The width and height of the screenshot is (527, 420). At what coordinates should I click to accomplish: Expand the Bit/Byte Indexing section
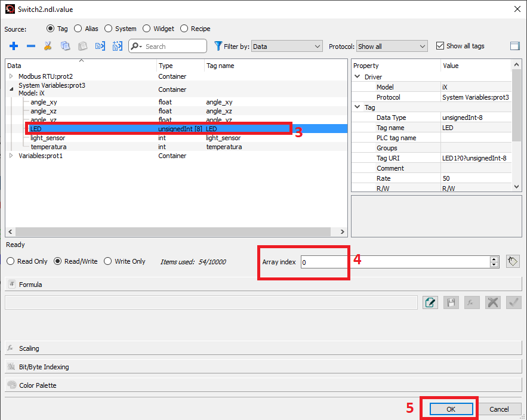(x=263, y=366)
